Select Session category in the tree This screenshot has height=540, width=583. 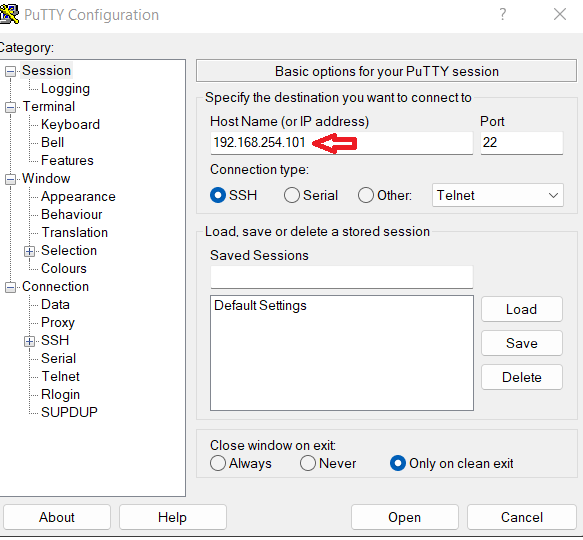click(46, 70)
